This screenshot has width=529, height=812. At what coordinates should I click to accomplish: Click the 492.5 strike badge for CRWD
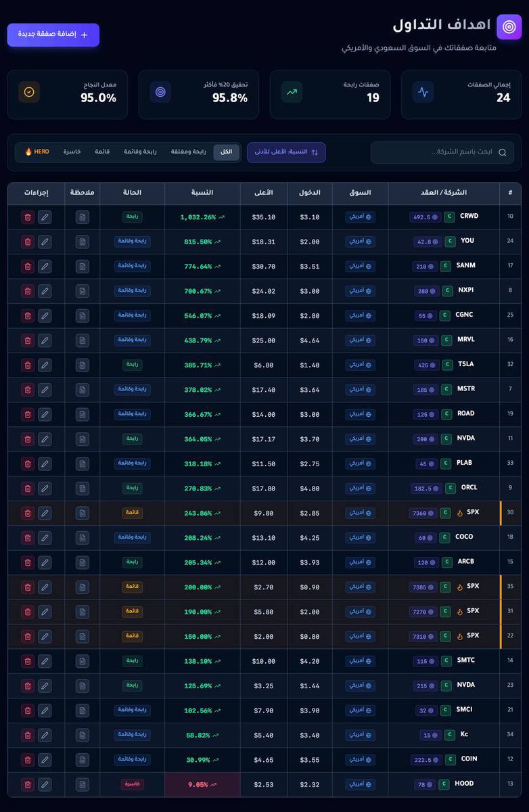(425, 217)
